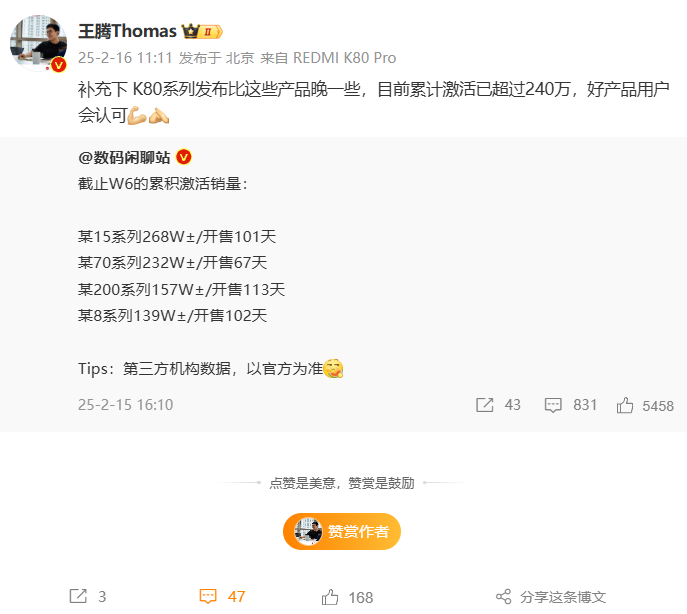This screenshot has width=687, height=614.
Task: Click the quoted post date 25-2-15 16:10
Action: tap(126, 405)
